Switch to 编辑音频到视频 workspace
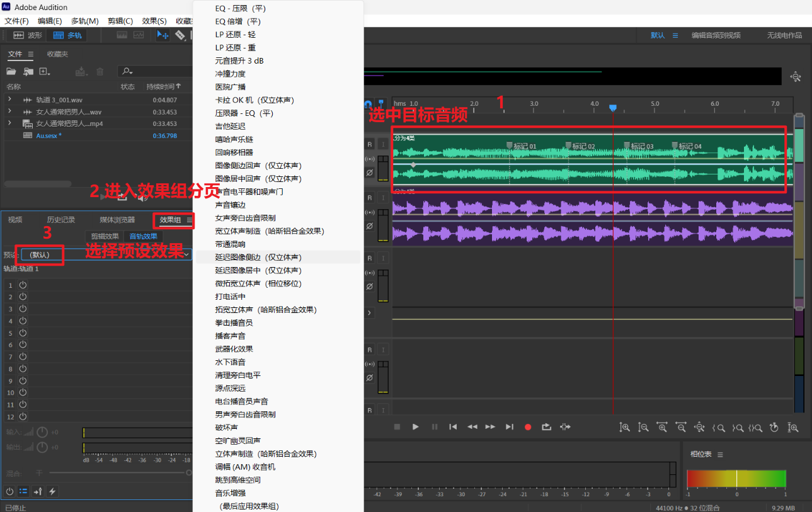The width and height of the screenshot is (812, 512). (716, 35)
